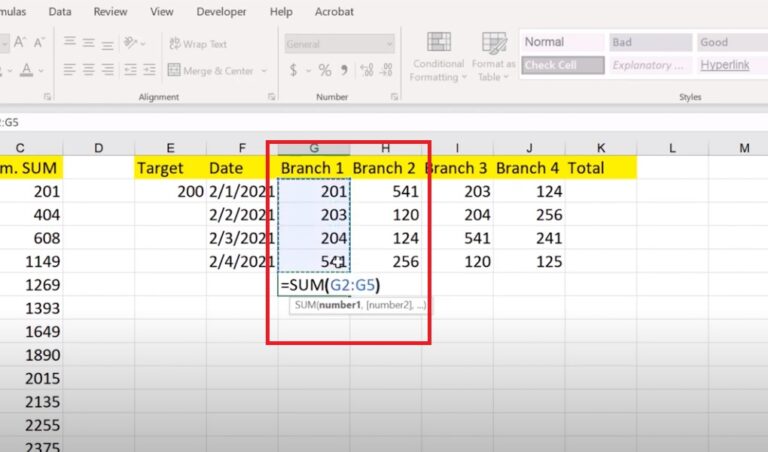Apply the Hyperlink cell style
Viewport: 768px width, 452px height.
[x=727, y=66]
